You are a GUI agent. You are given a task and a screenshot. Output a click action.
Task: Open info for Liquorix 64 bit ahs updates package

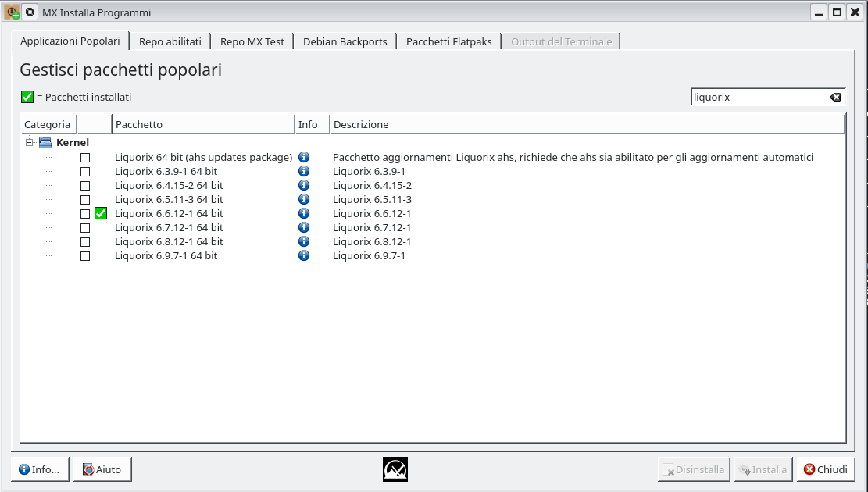(x=304, y=157)
